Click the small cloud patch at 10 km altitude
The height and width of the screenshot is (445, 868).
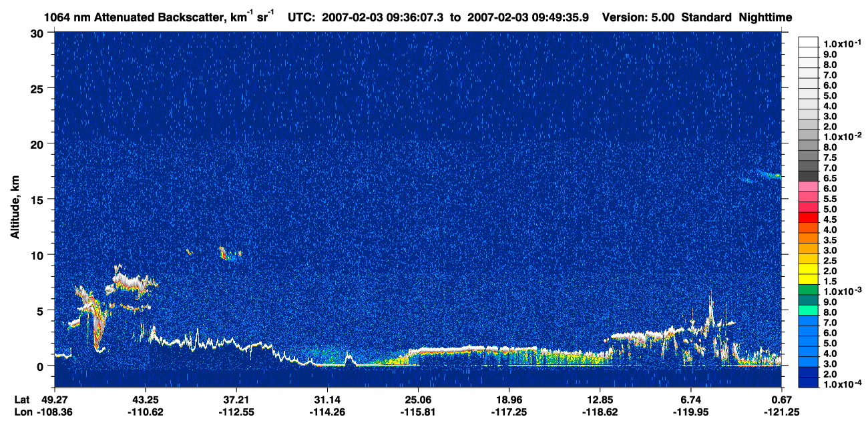[x=229, y=252]
